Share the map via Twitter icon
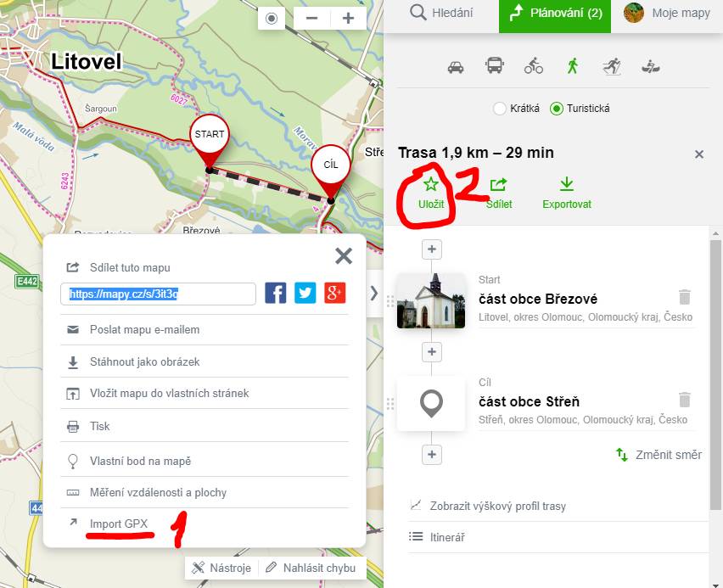 pos(305,293)
